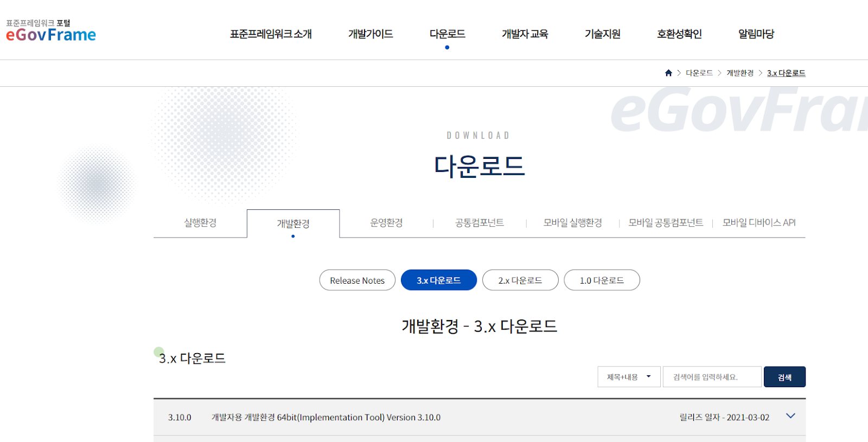Open the 기술지원 menu
868x442 pixels.
pos(602,34)
